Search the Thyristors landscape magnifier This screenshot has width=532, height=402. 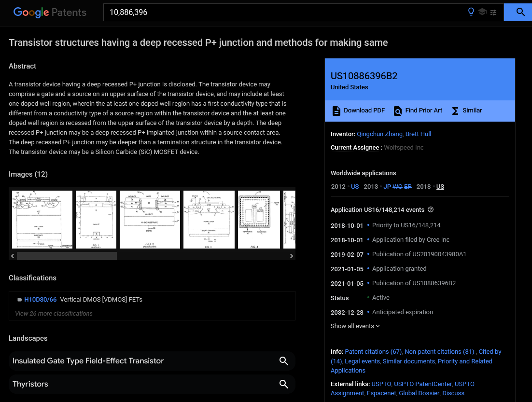(x=284, y=384)
